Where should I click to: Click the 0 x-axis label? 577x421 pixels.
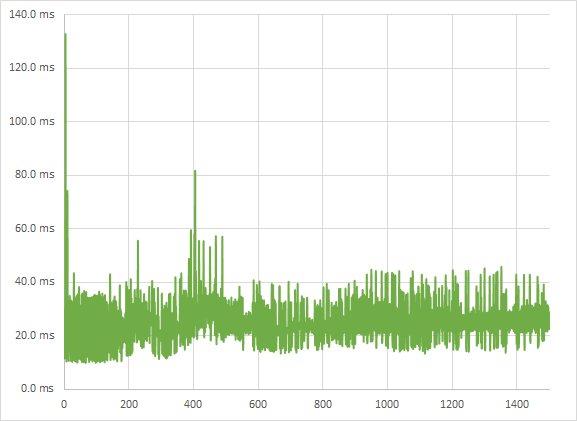pos(64,404)
